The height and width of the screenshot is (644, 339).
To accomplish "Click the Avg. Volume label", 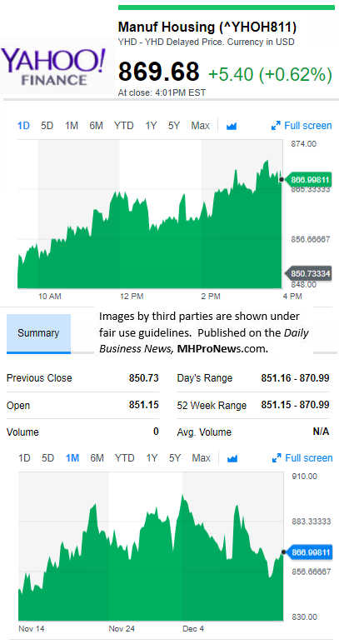I will click(204, 432).
